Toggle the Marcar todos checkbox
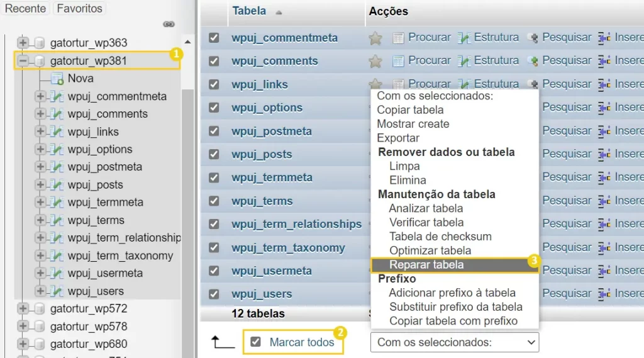 coord(255,342)
